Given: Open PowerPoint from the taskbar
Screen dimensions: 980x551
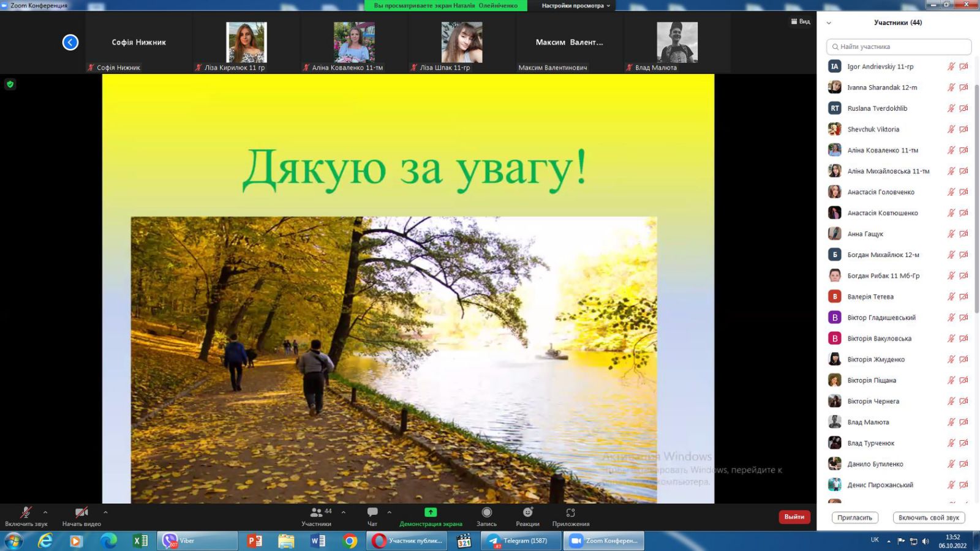Looking at the screenshot, I should pos(255,541).
